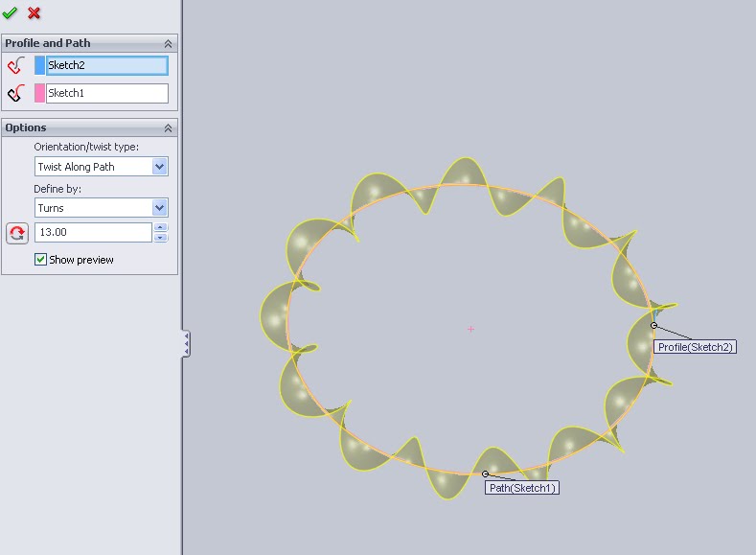Decrease turns value with down arrow
The width and height of the screenshot is (756, 555).
tap(161, 237)
